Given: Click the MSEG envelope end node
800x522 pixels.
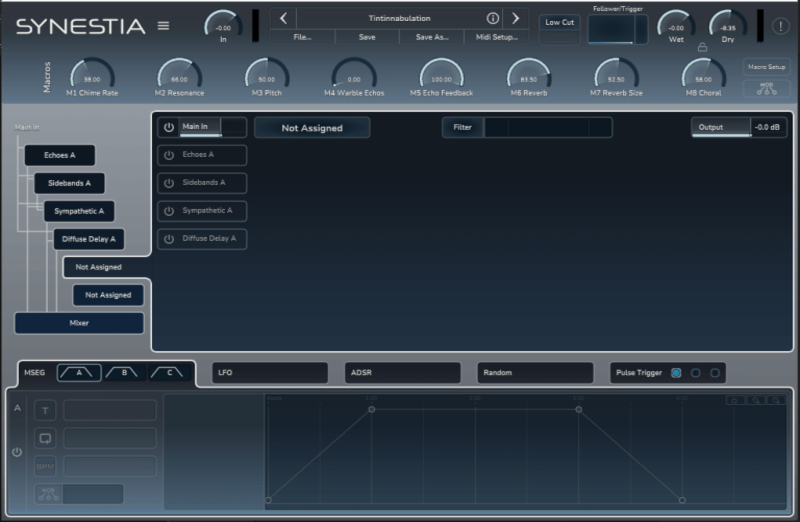Looking at the screenshot, I should pyautogui.click(x=682, y=501).
